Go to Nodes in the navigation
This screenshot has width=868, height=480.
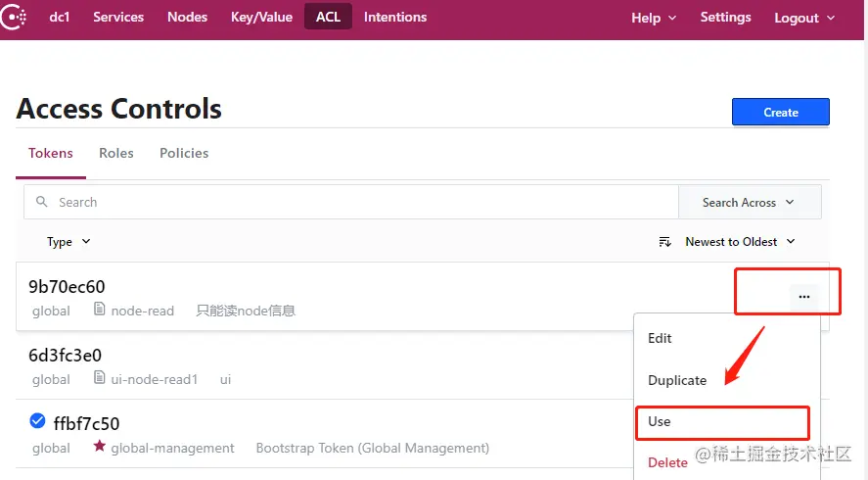[187, 17]
